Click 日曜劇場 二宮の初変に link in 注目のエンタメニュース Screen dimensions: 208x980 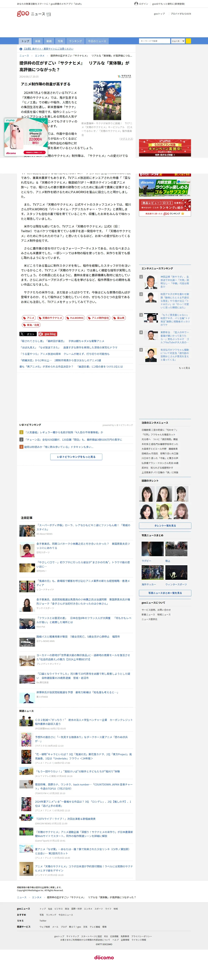(x=159, y=430)
